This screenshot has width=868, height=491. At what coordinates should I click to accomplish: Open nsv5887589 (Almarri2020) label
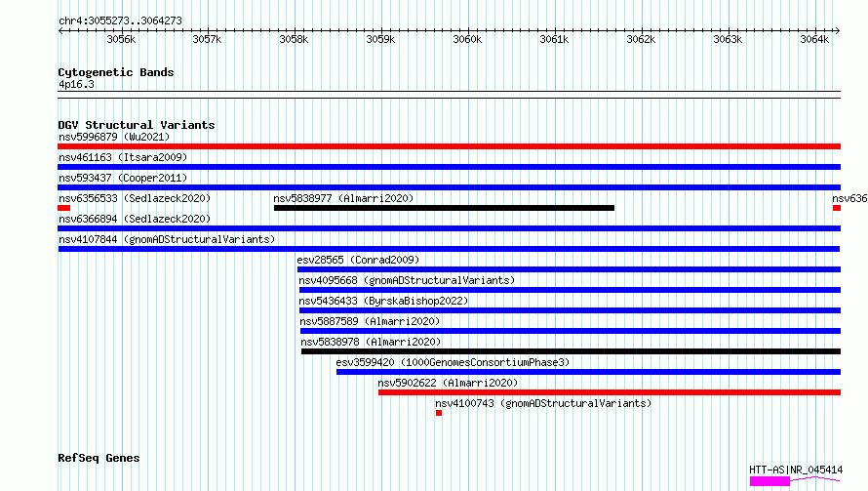tap(370, 321)
